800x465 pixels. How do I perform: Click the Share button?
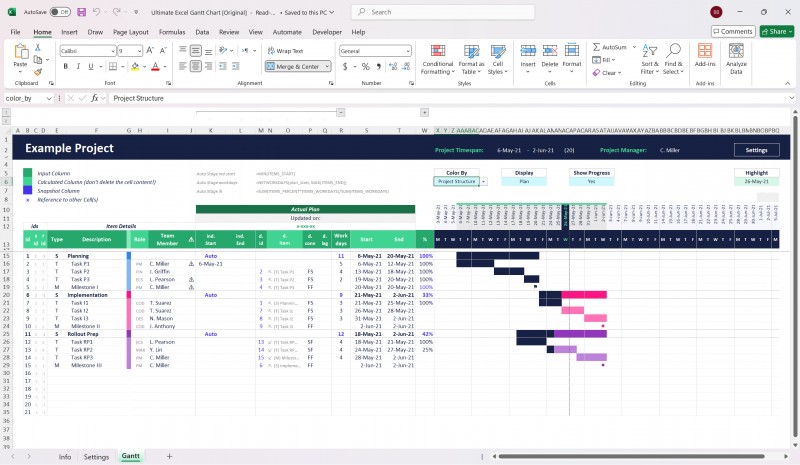[x=777, y=31]
